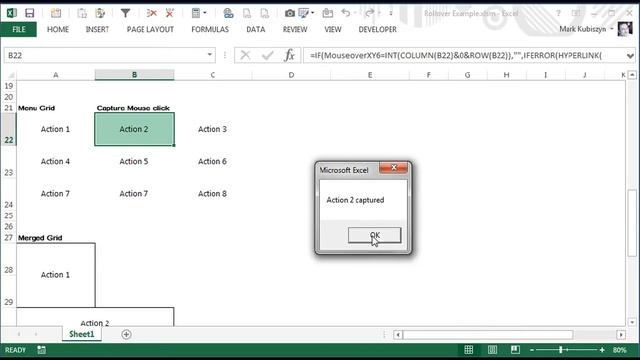Click the hyperlink globe icon in toolbar
The width and height of the screenshot is (640, 360).
[228, 13]
